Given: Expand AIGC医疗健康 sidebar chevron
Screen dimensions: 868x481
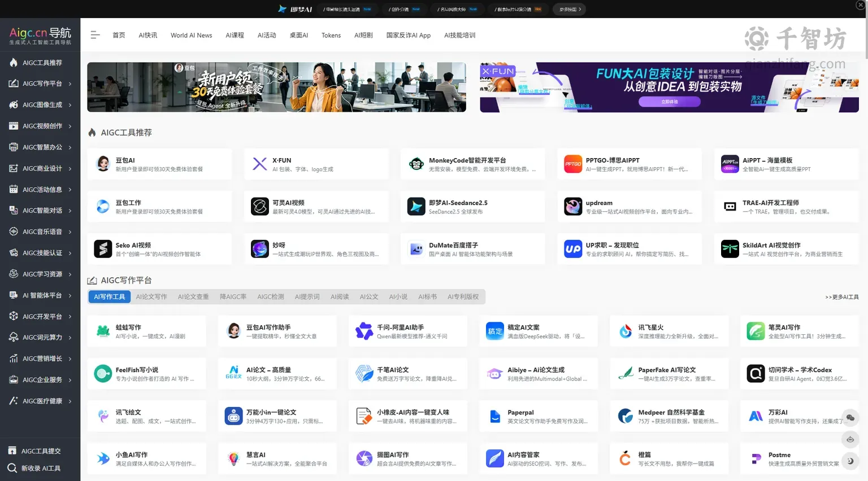Looking at the screenshot, I should 70,401.
